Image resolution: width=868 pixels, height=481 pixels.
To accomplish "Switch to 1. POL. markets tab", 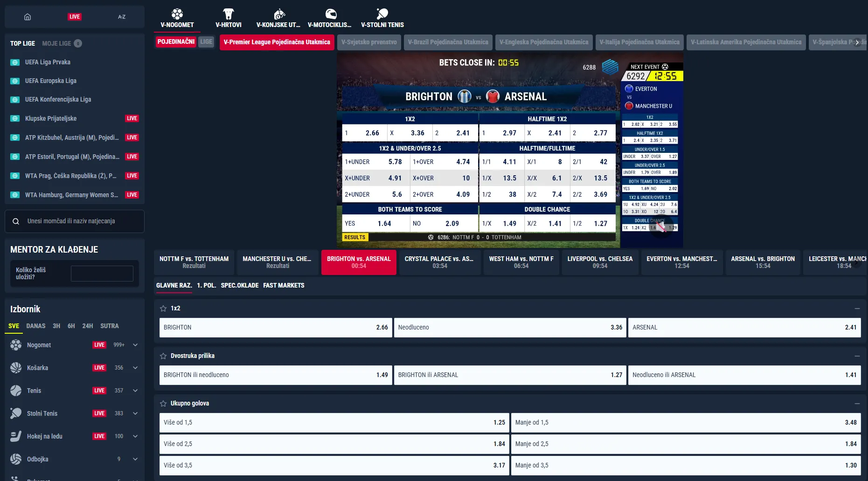I will pos(207,285).
